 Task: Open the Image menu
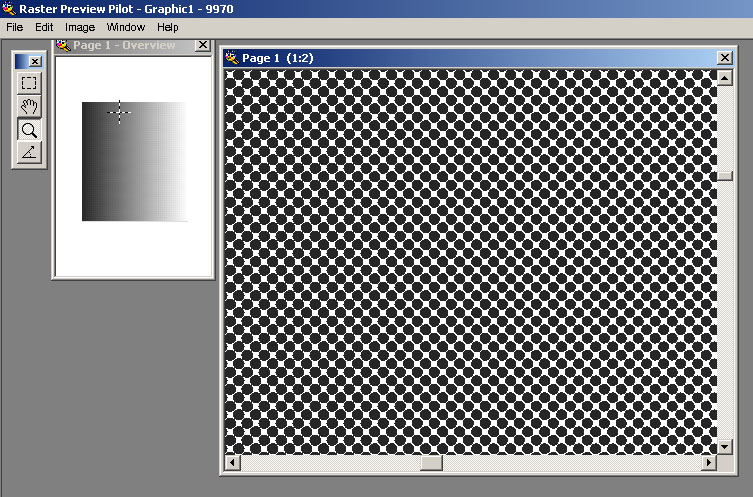80,27
